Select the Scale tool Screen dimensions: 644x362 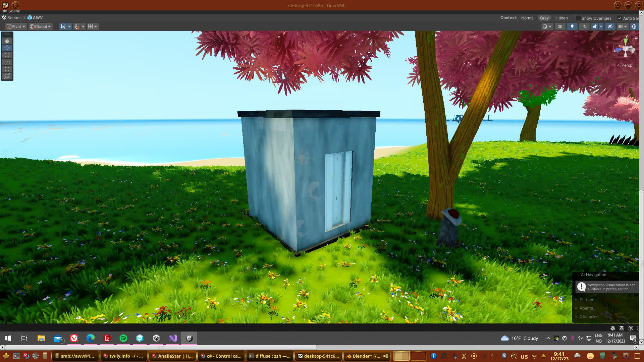pos(7,62)
